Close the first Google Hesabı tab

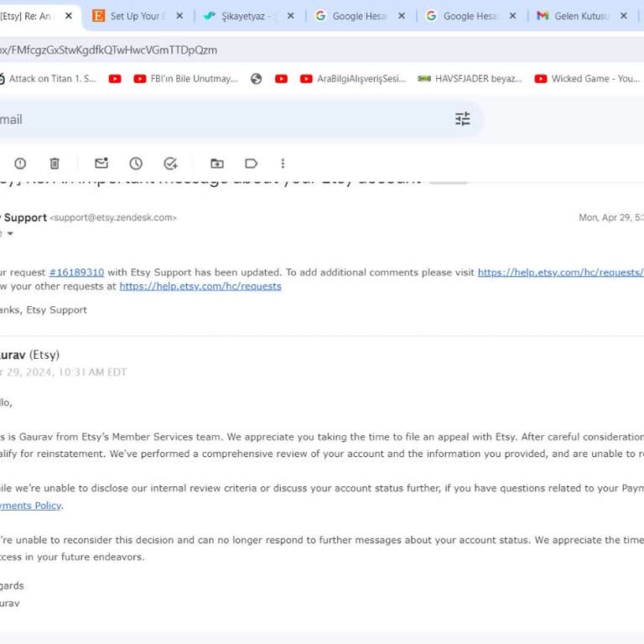[402, 16]
